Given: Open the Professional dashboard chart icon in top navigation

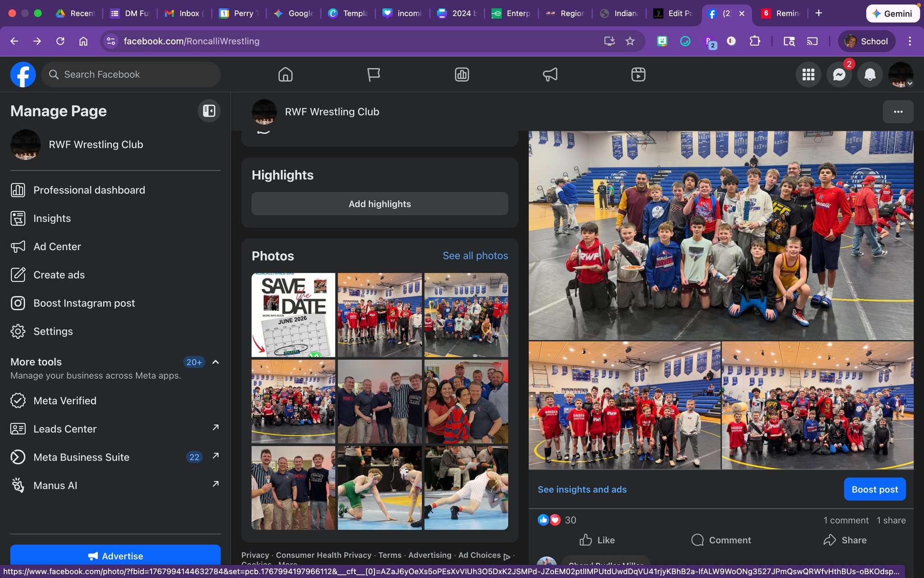Looking at the screenshot, I should tap(462, 75).
